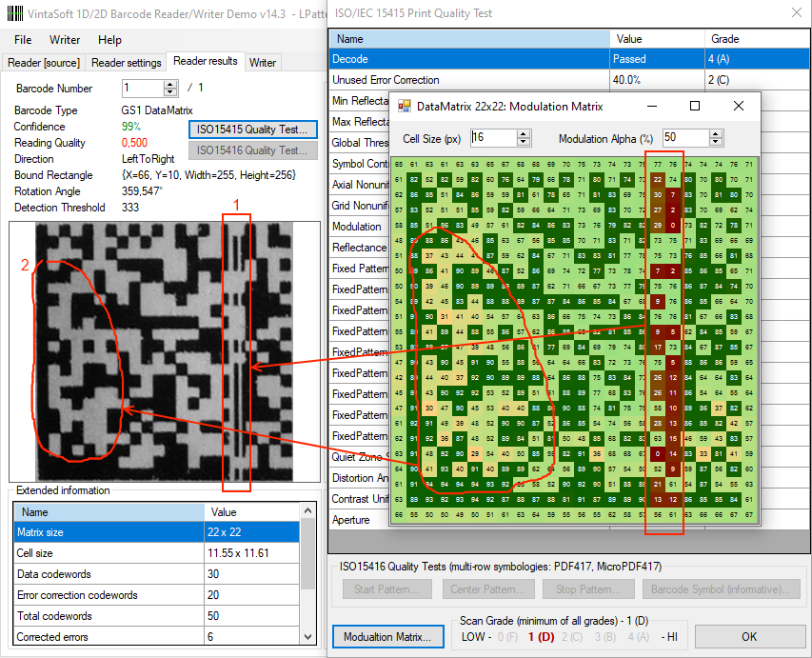Open the Help menu
Image resolution: width=812 pixels, height=658 pixels.
tap(109, 40)
